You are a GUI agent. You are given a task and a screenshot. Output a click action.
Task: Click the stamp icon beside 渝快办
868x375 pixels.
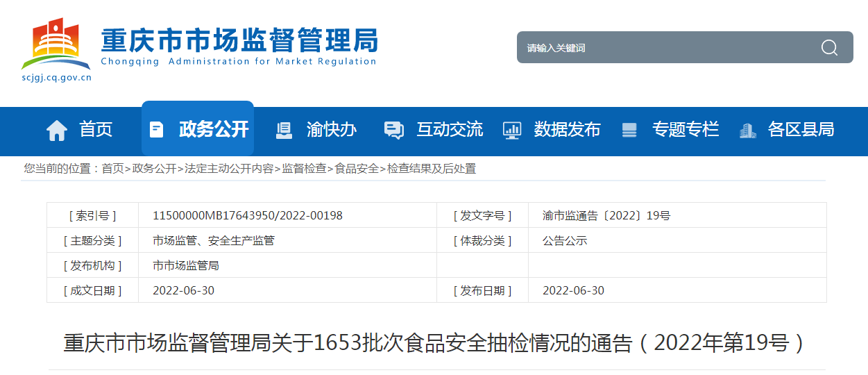pos(284,130)
